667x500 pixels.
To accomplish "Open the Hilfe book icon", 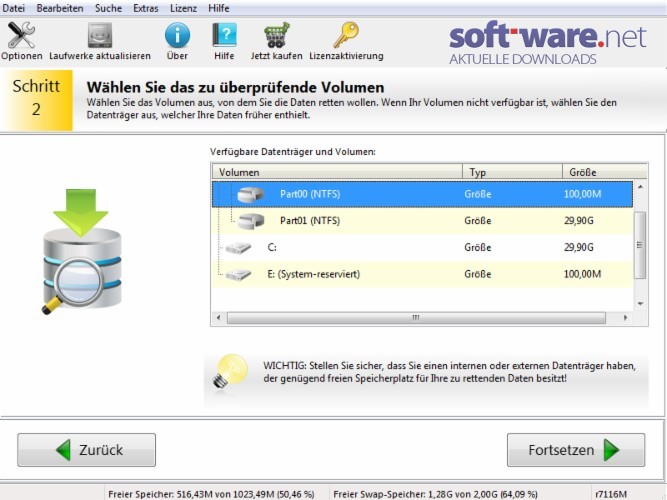I will [x=224, y=35].
